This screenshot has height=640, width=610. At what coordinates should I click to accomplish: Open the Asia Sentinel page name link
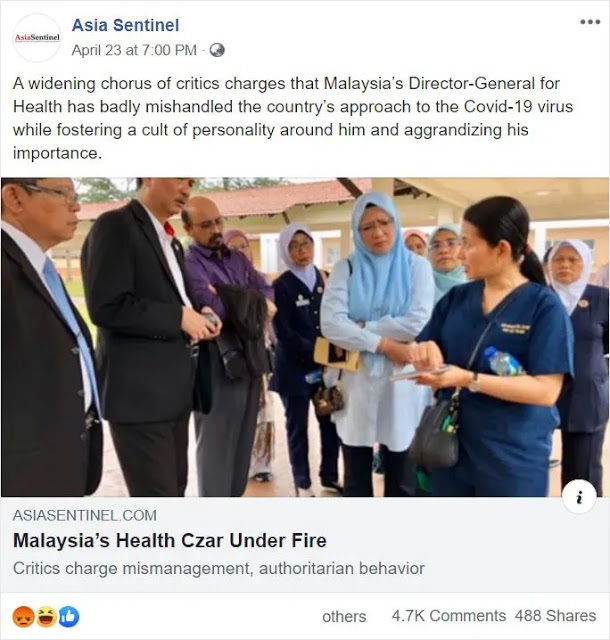(x=125, y=25)
